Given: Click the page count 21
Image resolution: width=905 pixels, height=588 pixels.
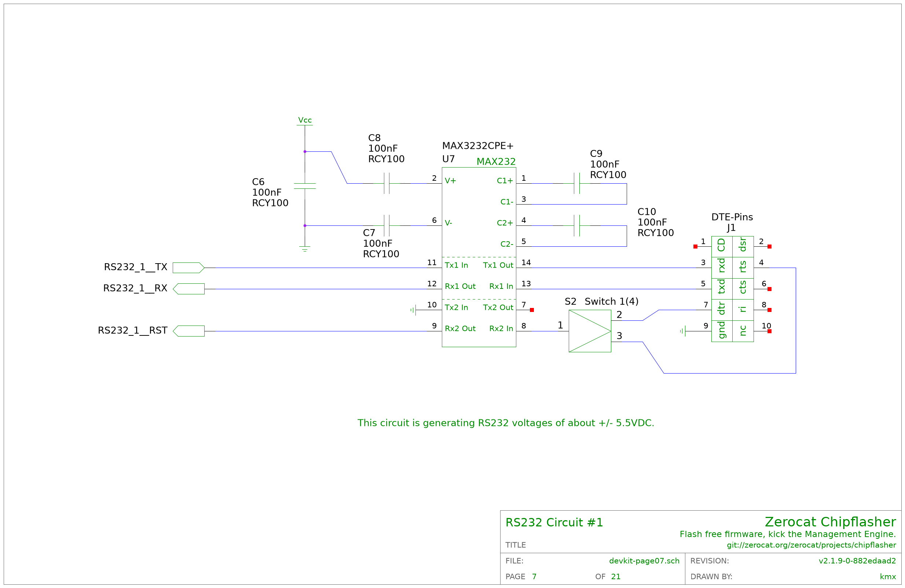Looking at the screenshot, I should click(616, 577).
